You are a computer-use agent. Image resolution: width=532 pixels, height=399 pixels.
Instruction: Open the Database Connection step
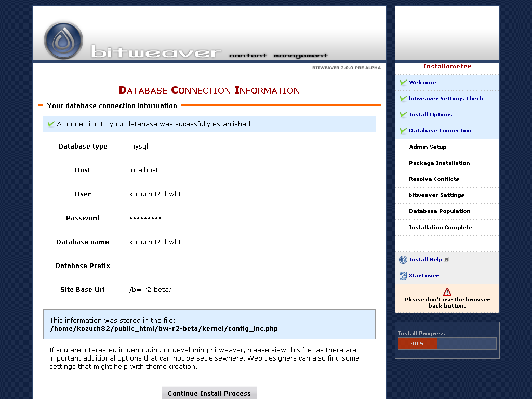[x=440, y=130]
